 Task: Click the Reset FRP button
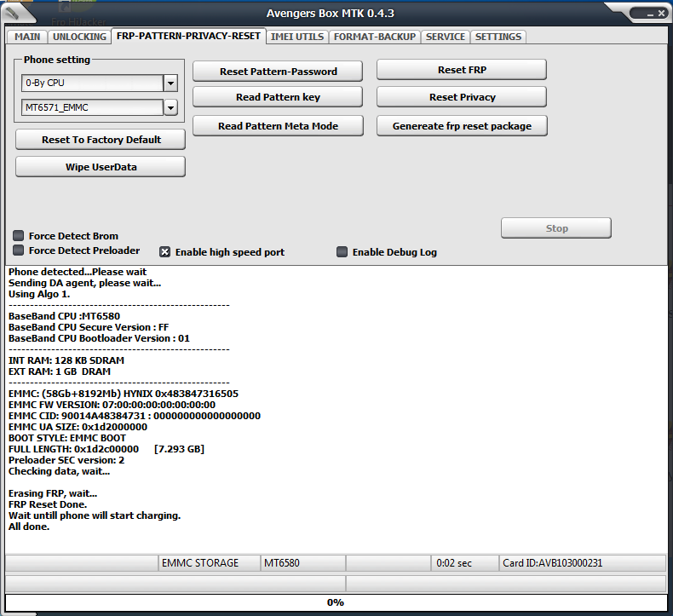click(462, 70)
